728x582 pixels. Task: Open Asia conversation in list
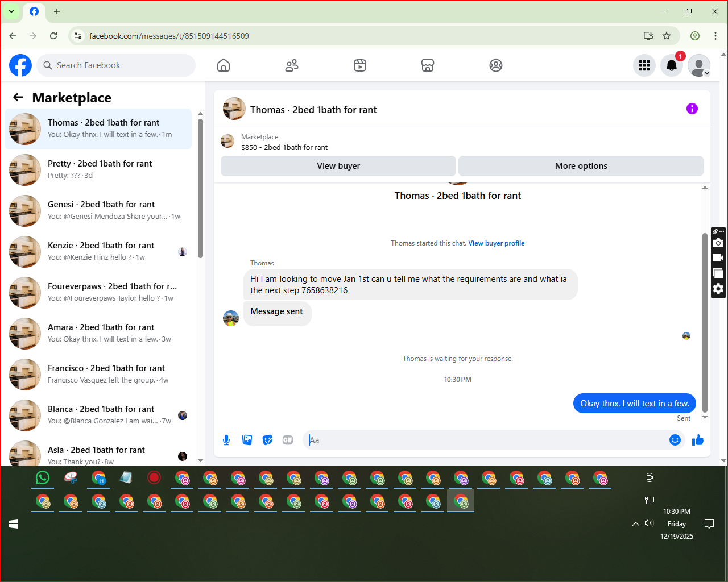pyautogui.click(x=98, y=453)
